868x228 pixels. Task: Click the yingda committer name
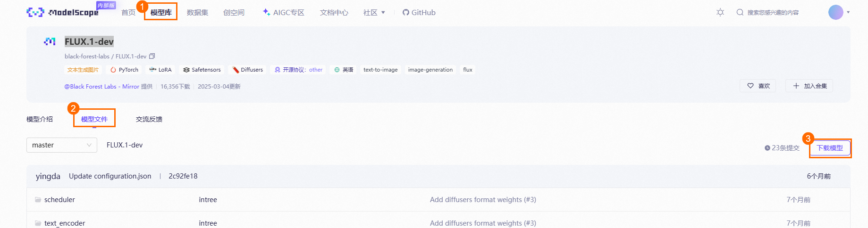click(x=48, y=176)
